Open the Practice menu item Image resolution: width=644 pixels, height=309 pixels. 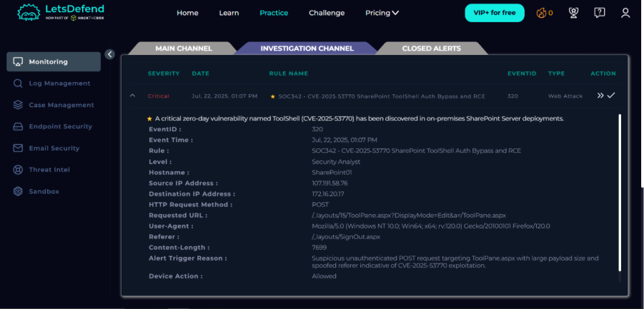tap(274, 13)
